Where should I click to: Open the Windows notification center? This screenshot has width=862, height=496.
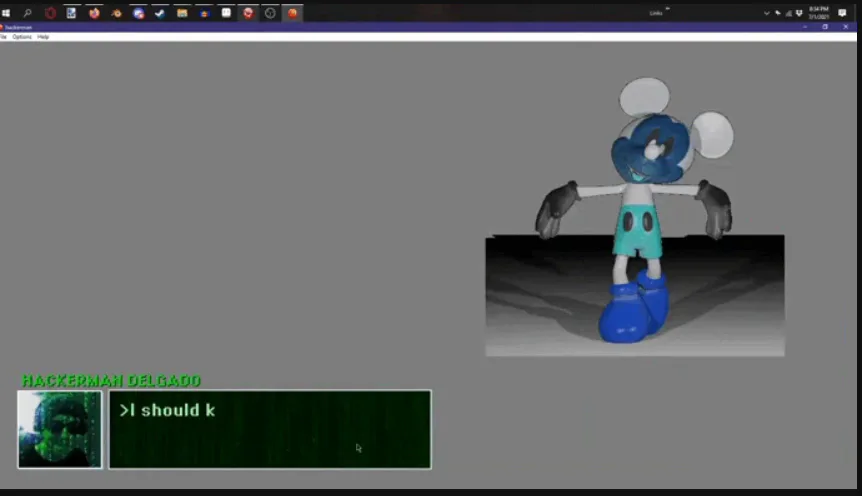[842, 13]
